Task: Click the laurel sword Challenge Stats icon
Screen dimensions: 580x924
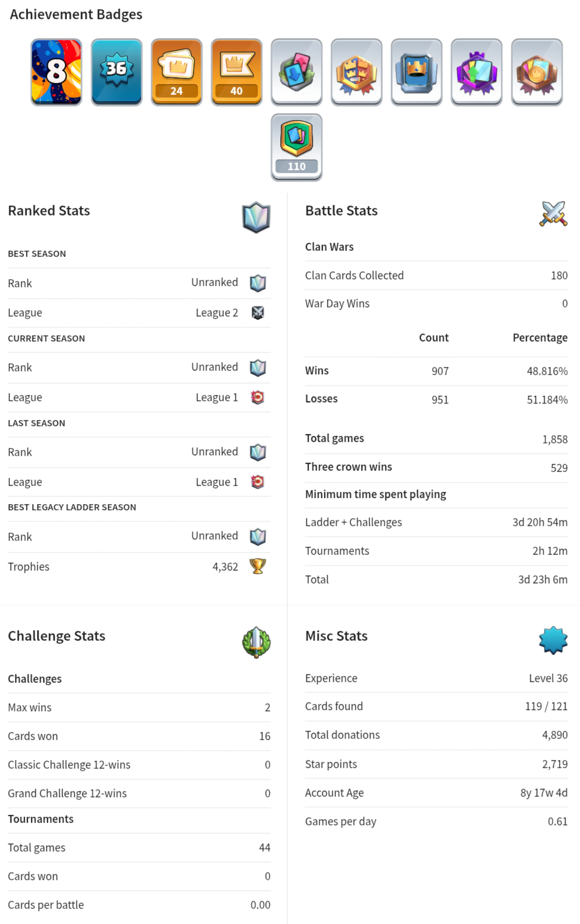Action: pyautogui.click(x=256, y=642)
